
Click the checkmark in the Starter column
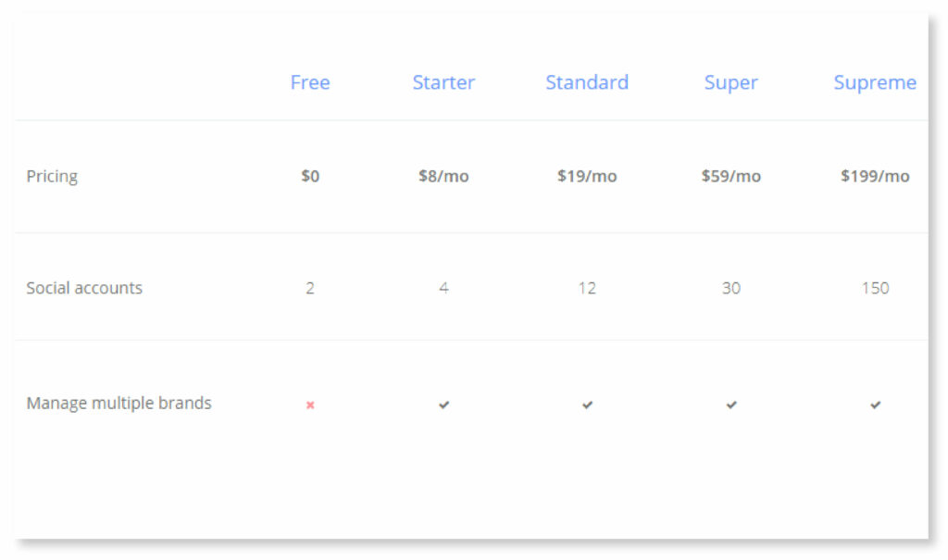[x=444, y=404]
